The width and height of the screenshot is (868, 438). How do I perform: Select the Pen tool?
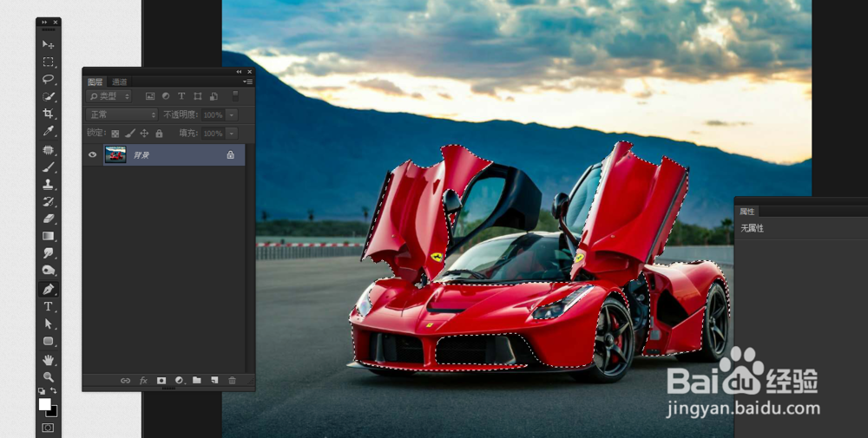(48, 289)
